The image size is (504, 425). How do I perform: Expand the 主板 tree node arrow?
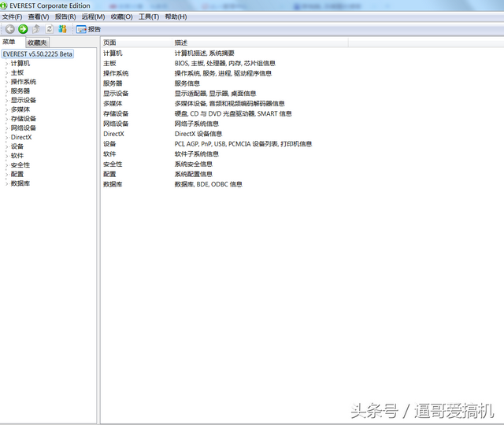[7, 73]
